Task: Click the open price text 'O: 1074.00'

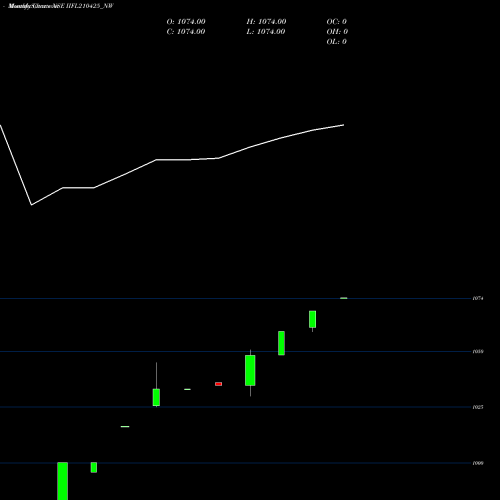Action: [x=186, y=22]
